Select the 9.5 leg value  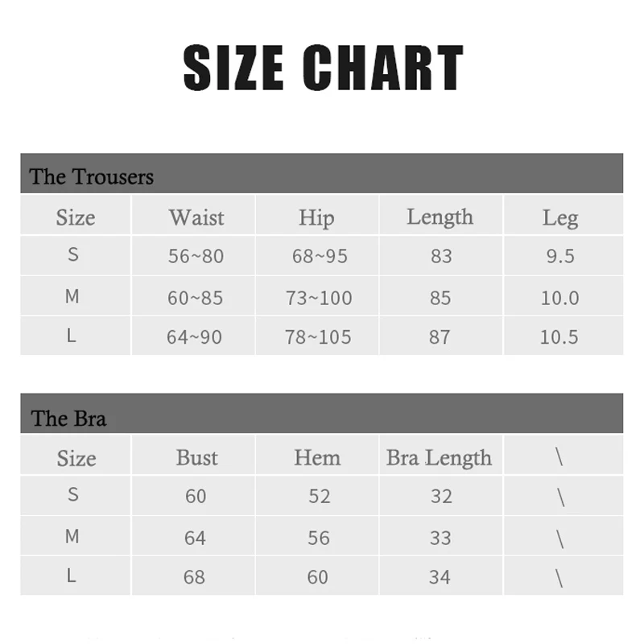pyautogui.click(x=559, y=256)
